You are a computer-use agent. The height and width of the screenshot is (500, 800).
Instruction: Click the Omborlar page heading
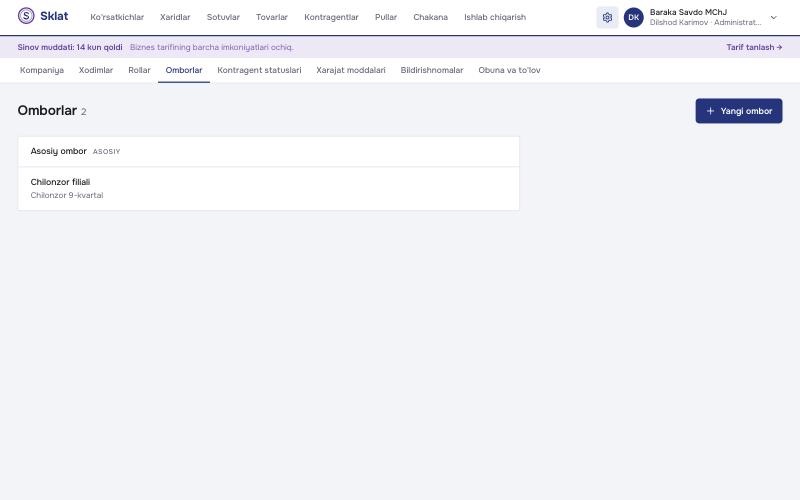tap(47, 110)
